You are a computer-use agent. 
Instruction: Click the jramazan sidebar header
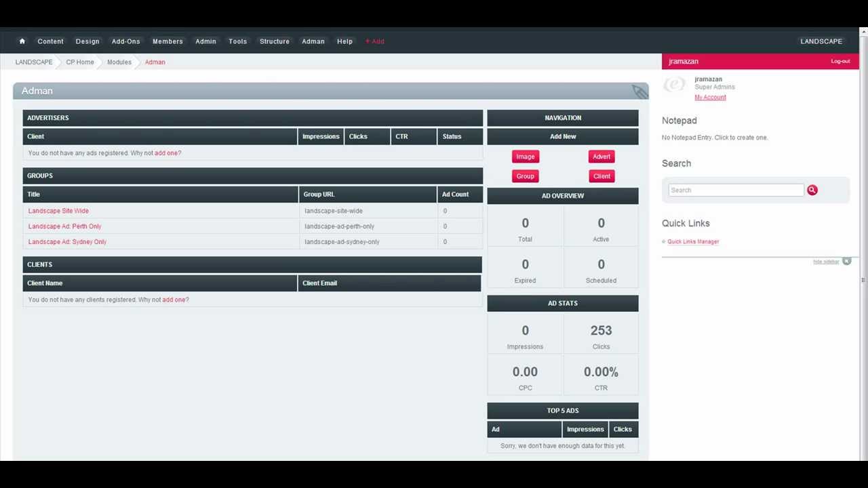click(x=760, y=62)
